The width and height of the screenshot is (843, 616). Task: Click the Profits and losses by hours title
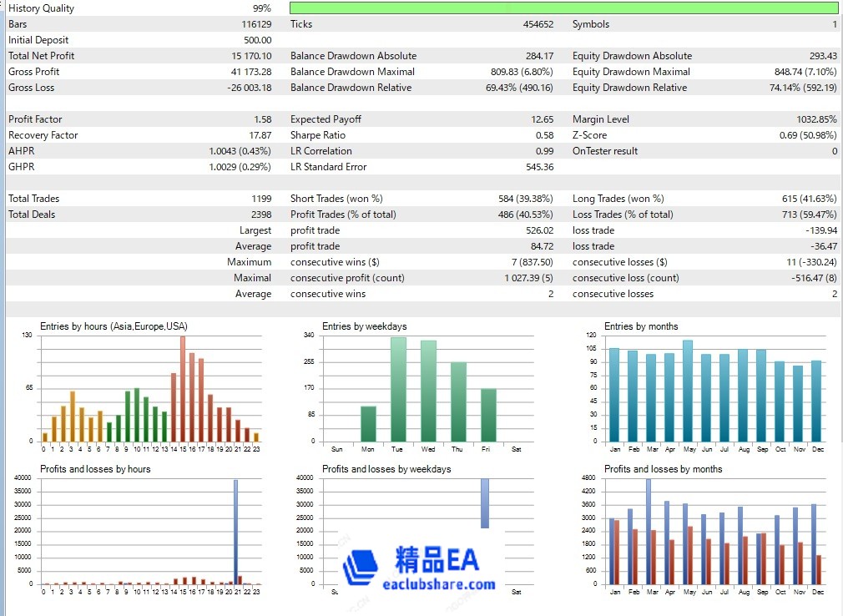click(x=95, y=469)
